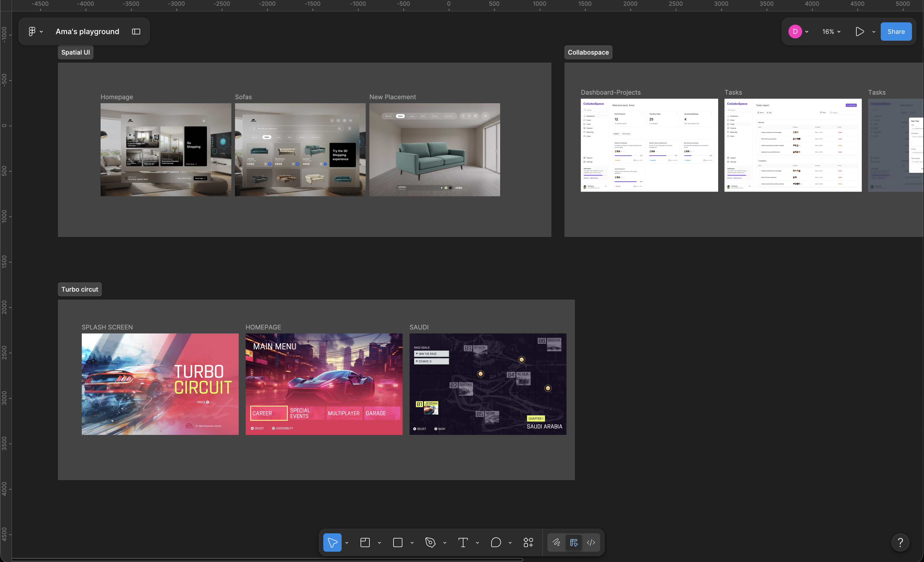Click the blue Share button
Screen dimensions: 924x562
pos(896,32)
